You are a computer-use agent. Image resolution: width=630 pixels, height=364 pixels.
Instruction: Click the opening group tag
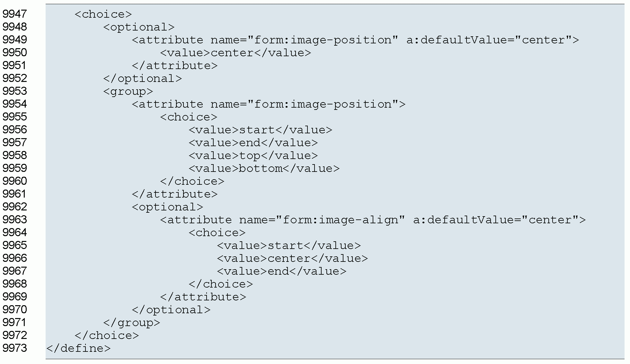coord(128,91)
